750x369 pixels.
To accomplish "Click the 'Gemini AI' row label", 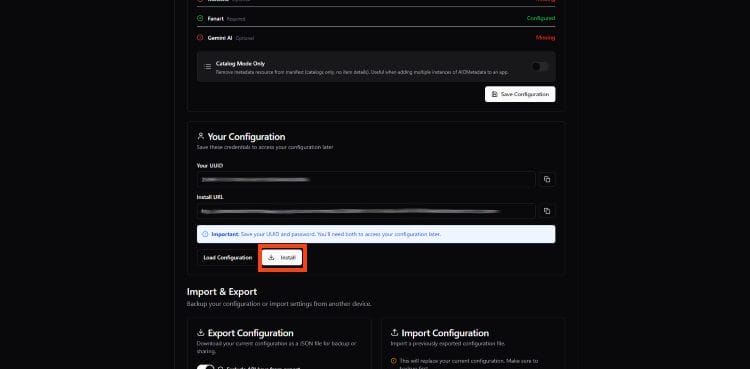I will [x=220, y=38].
